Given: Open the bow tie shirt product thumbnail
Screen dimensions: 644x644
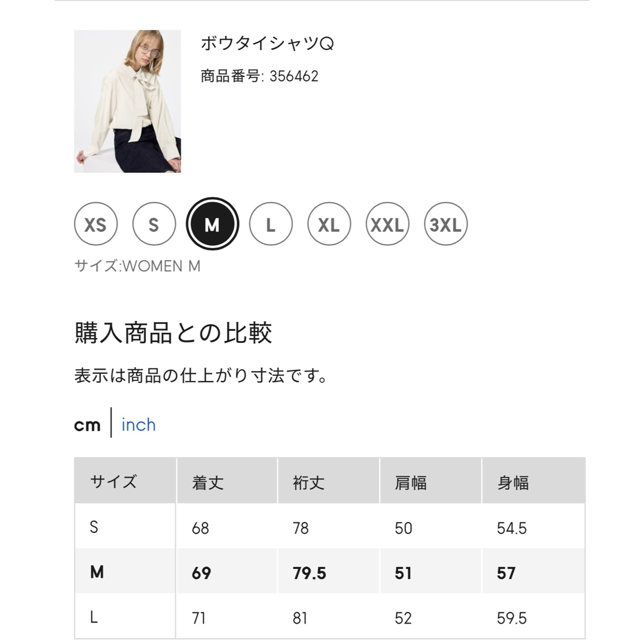Looking at the screenshot, I should (128, 101).
